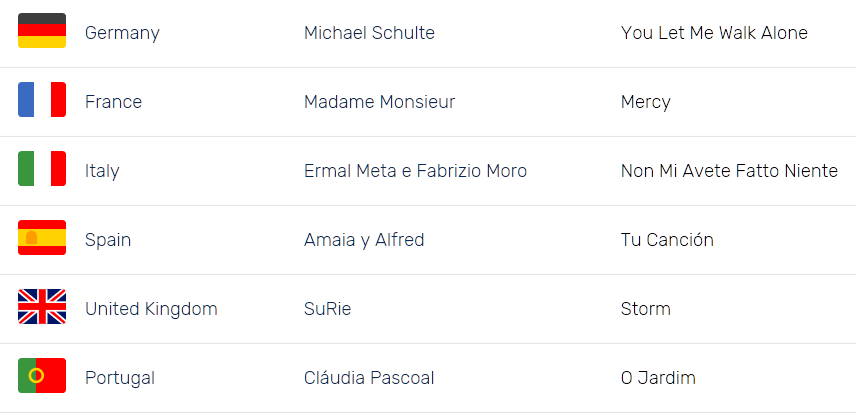
Task: Click the Portugal flag icon
Action: click(x=42, y=375)
